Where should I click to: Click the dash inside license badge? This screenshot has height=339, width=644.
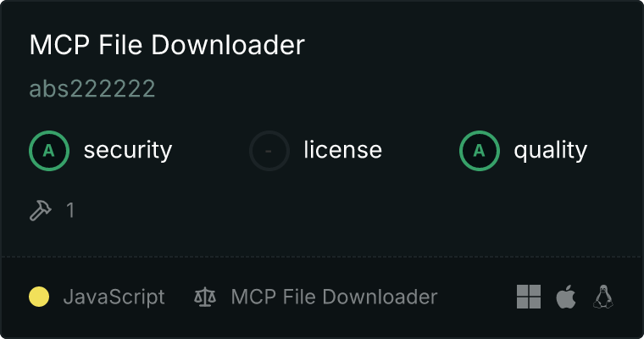pos(269,151)
